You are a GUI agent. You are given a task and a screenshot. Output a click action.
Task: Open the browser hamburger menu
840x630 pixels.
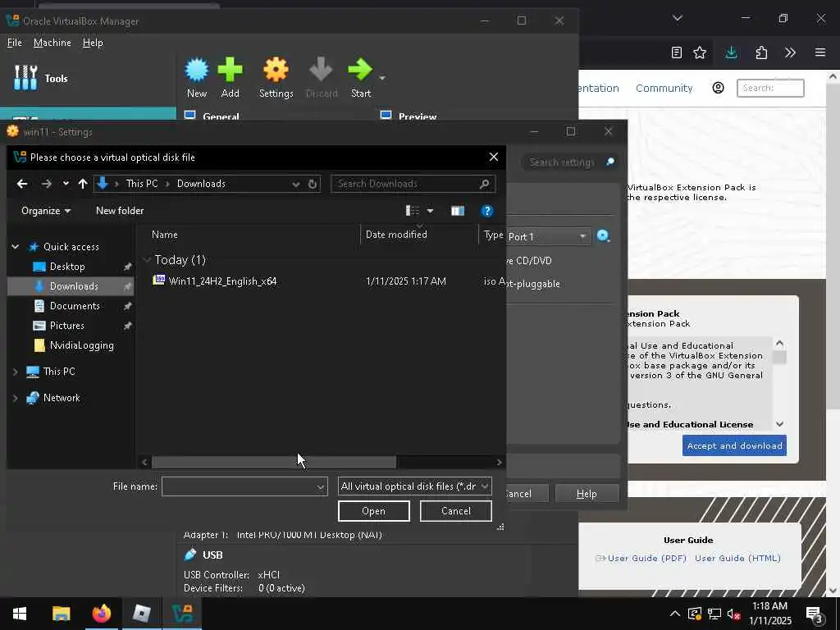(x=820, y=52)
